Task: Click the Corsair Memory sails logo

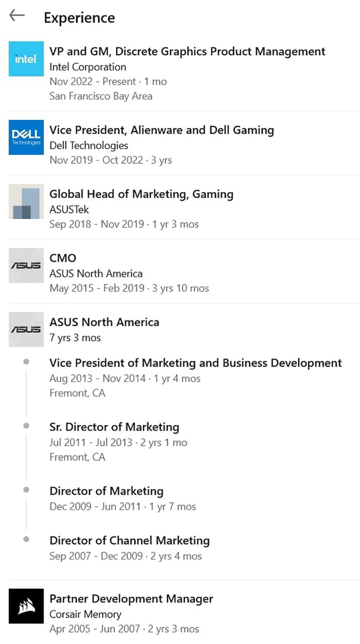Action: coord(26,606)
